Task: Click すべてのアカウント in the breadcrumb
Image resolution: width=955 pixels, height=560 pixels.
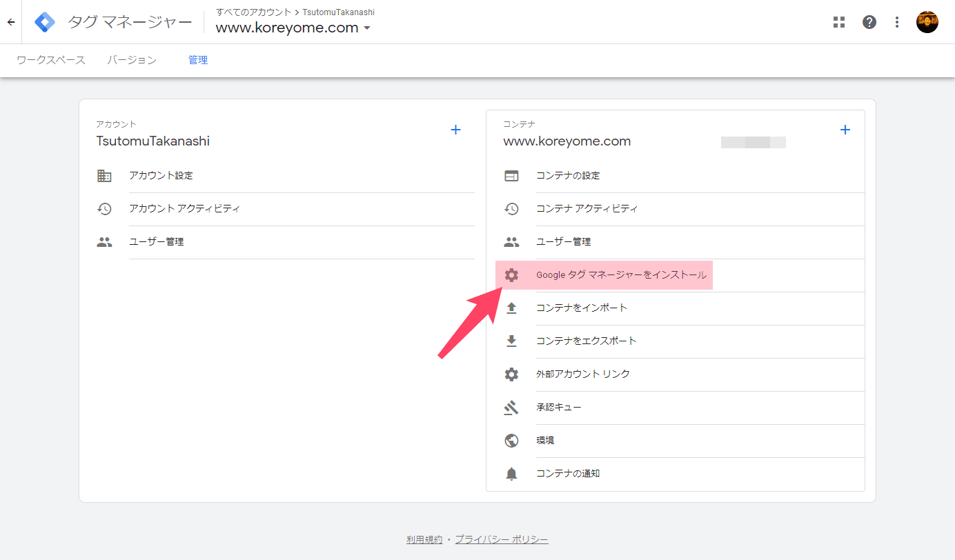Action: pos(253,12)
